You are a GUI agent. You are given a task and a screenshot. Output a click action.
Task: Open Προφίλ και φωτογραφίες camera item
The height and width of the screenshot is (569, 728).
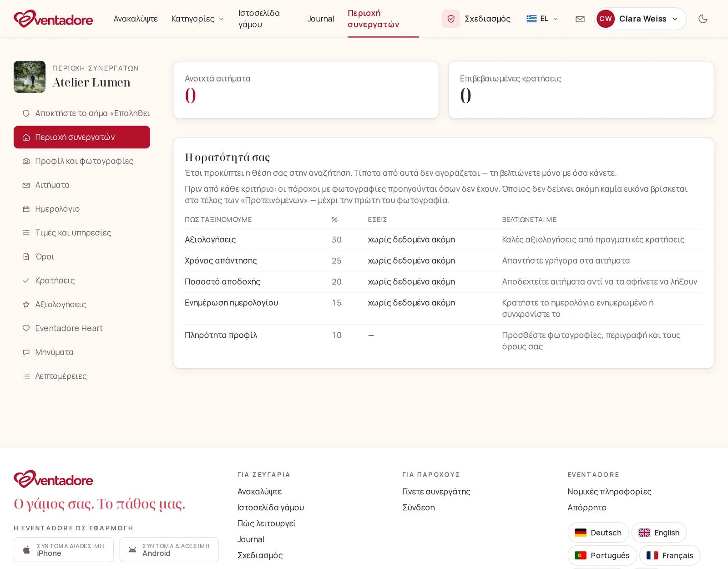(x=82, y=161)
